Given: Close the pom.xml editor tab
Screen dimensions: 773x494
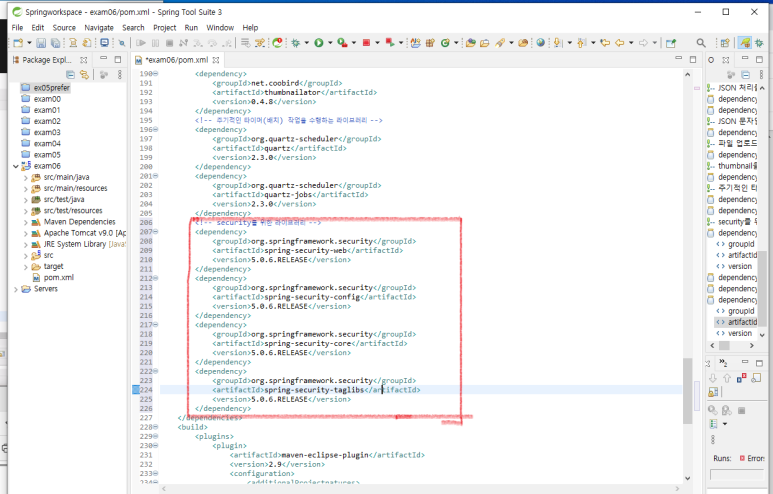Looking at the screenshot, I should (216, 60).
